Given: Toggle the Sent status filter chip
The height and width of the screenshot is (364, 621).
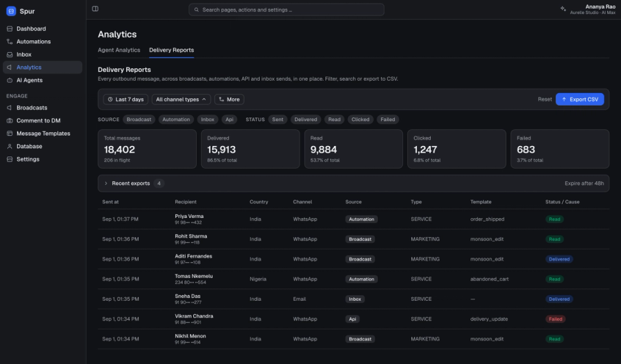Looking at the screenshot, I should pyautogui.click(x=277, y=119).
